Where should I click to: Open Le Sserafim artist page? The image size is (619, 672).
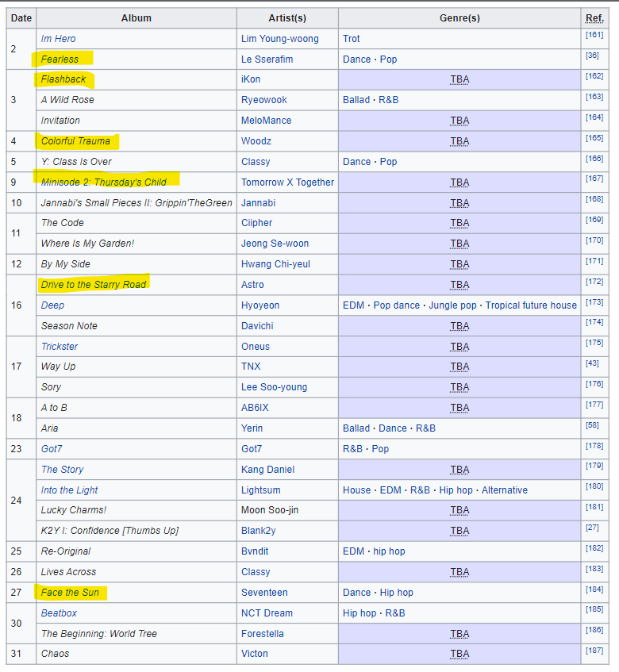coord(267,60)
